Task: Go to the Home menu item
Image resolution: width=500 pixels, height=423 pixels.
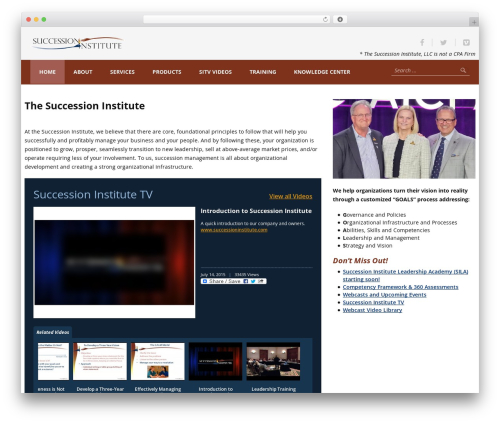Action: (47, 72)
